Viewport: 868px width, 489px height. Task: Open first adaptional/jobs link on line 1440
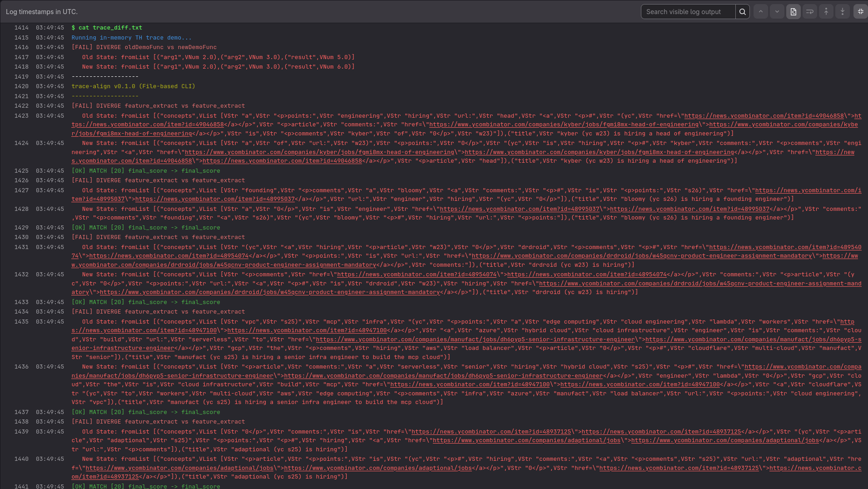tap(179, 468)
